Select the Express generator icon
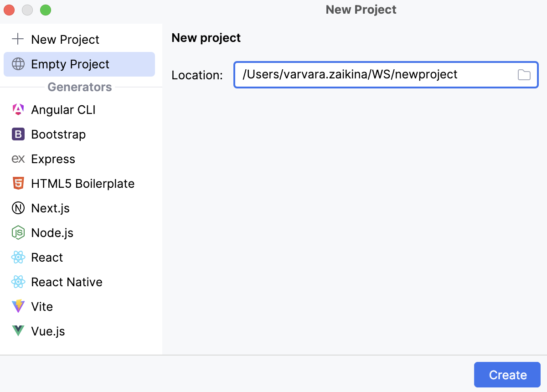Viewport: 547px width, 392px height. [18, 159]
